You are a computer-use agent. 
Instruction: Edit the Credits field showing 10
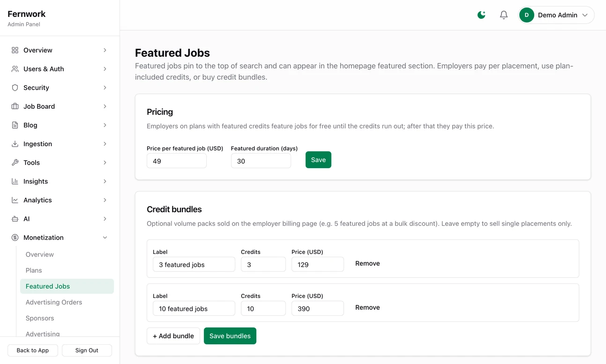point(263,309)
